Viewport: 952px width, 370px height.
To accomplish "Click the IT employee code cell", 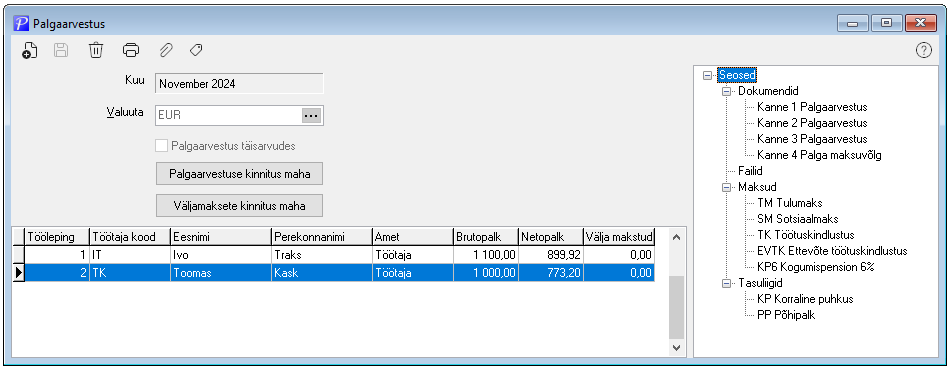I will (130, 255).
